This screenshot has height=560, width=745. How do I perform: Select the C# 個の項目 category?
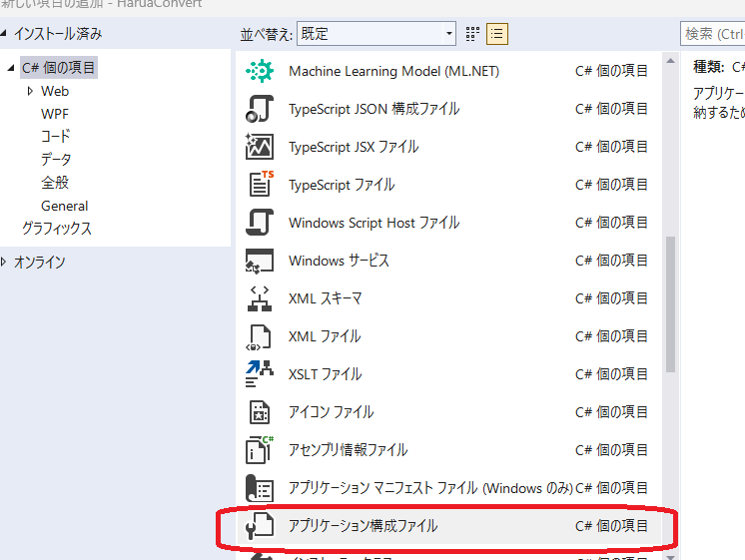pyautogui.click(x=59, y=68)
